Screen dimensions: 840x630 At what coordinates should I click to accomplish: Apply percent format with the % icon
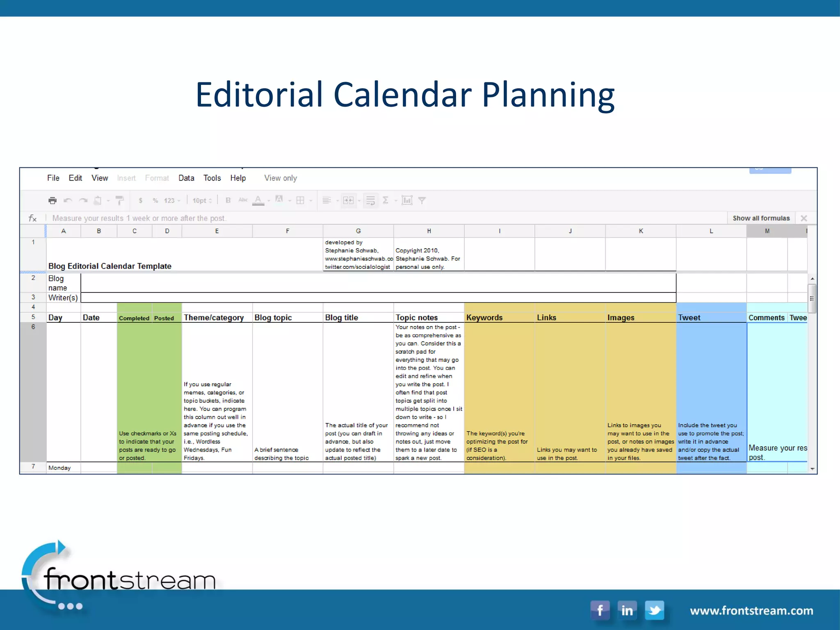coord(155,201)
